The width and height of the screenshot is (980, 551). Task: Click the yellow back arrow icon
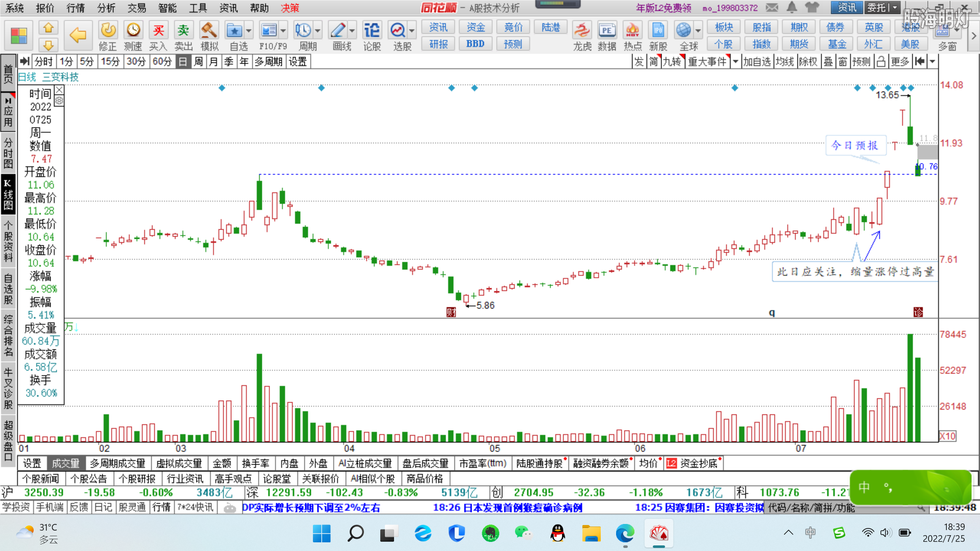coord(78,35)
